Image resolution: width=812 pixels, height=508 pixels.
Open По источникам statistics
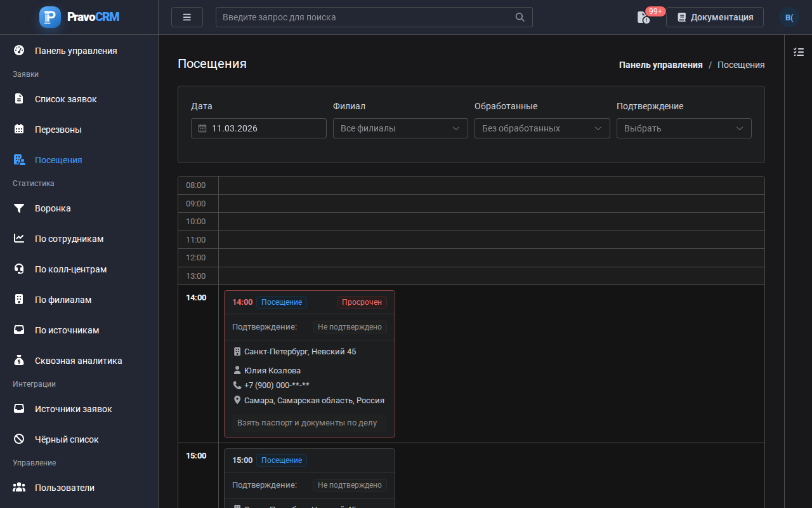[79, 330]
